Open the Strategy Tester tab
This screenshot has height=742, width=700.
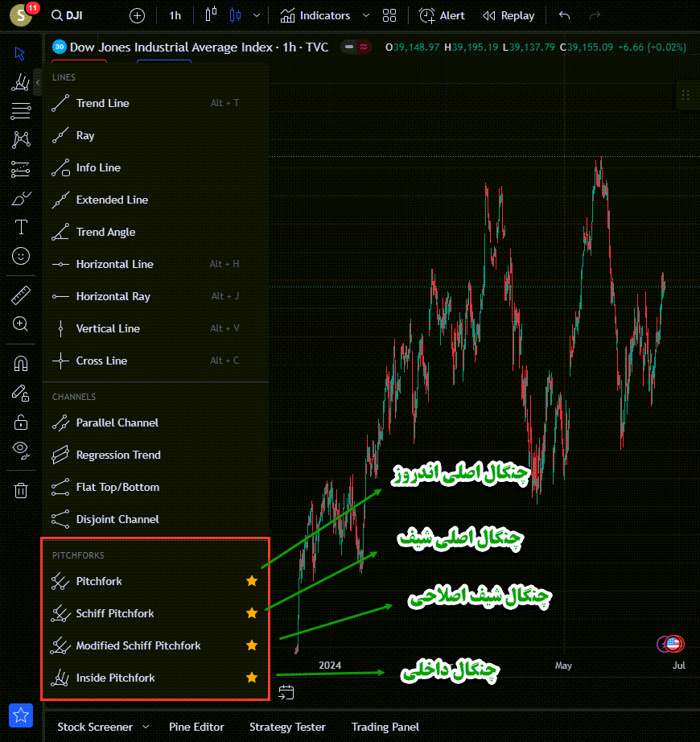pyautogui.click(x=287, y=727)
